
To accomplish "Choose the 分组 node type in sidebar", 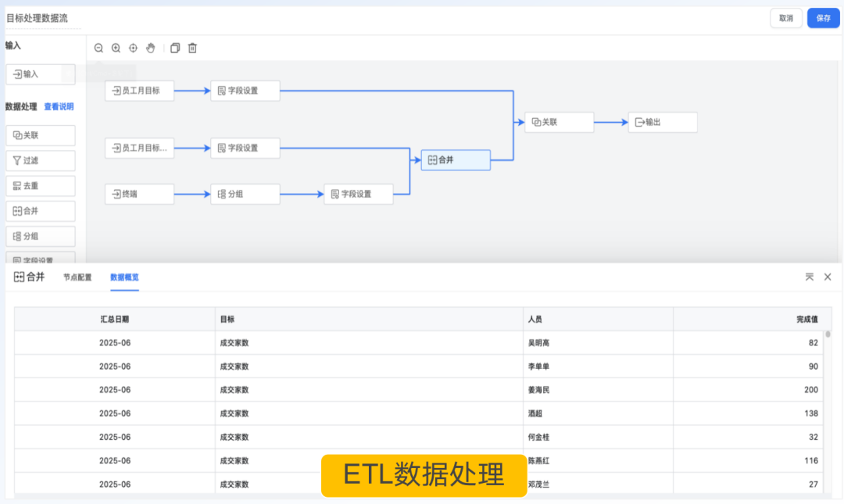I will click(40, 235).
